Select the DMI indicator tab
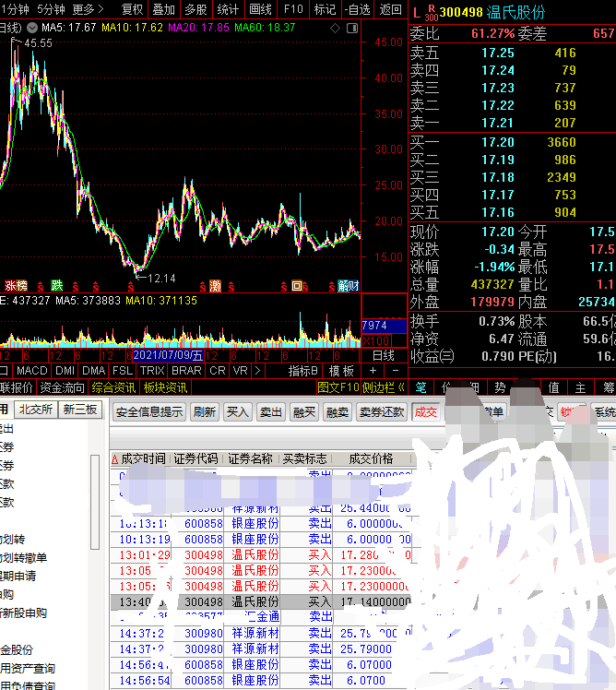616x690 pixels. (65, 371)
